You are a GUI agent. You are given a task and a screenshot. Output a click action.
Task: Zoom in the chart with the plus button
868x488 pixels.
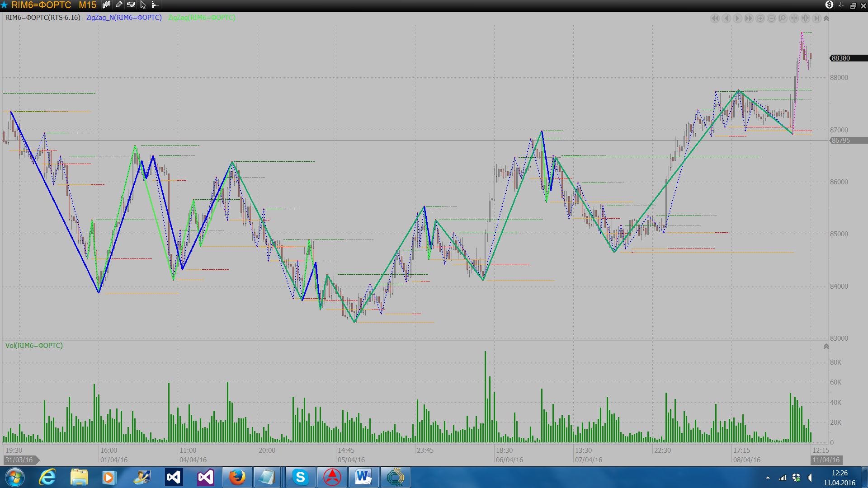click(x=760, y=19)
